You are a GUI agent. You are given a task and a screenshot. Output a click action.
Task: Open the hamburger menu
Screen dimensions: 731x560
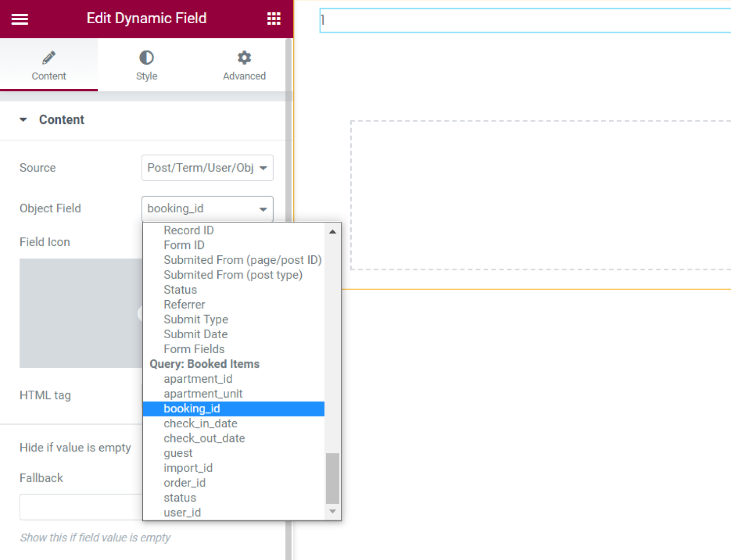tap(20, 19)
